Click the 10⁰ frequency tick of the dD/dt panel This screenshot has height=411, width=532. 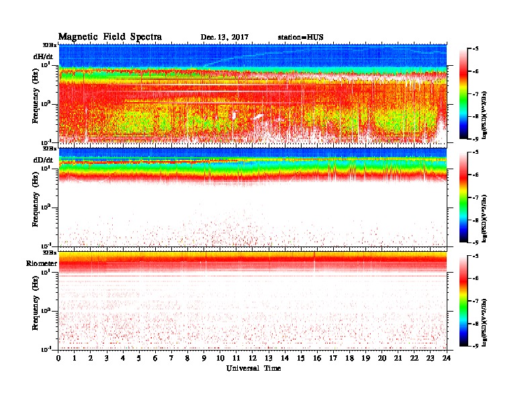point(46,208)
